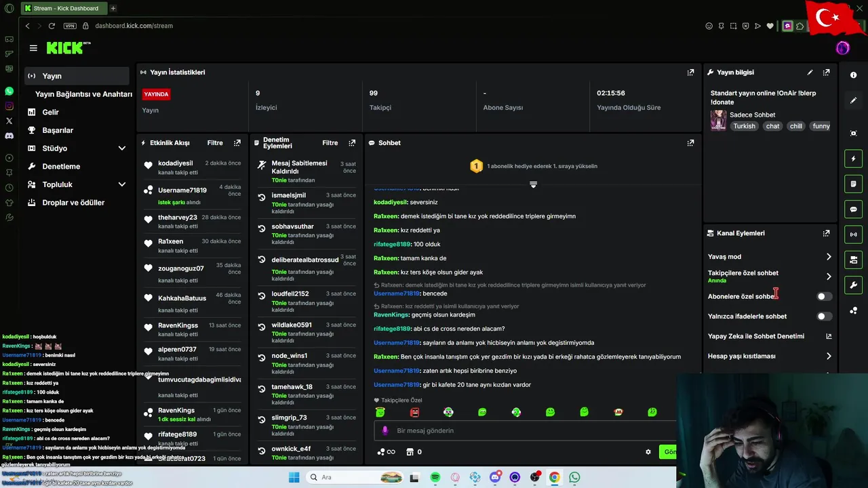Click the document icon in right sidebar

pyautogui.click(x=854, y=184)
